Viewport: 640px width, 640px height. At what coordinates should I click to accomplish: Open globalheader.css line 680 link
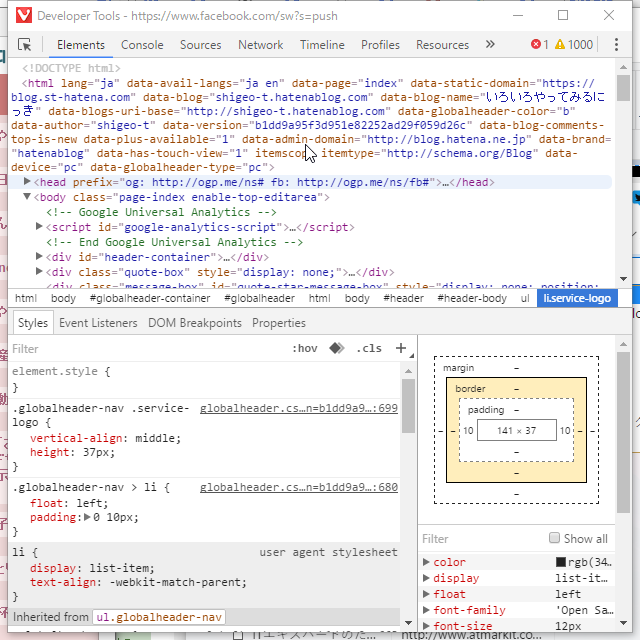298,487
